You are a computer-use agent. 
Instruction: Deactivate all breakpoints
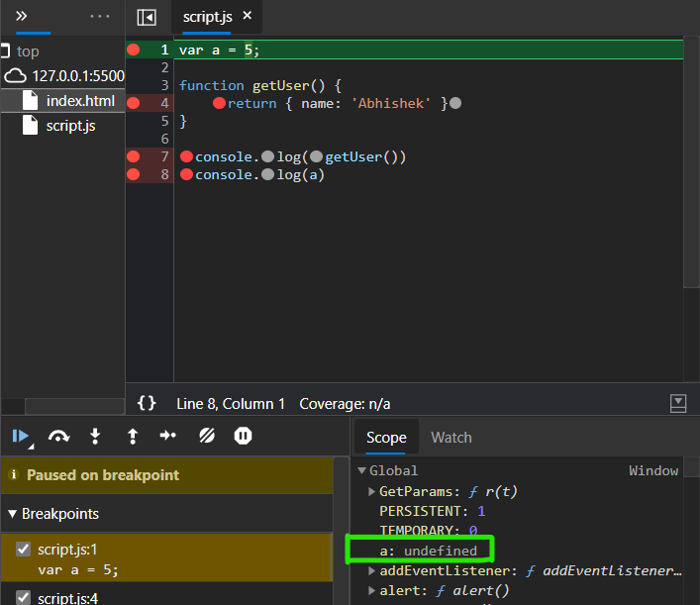207,436
